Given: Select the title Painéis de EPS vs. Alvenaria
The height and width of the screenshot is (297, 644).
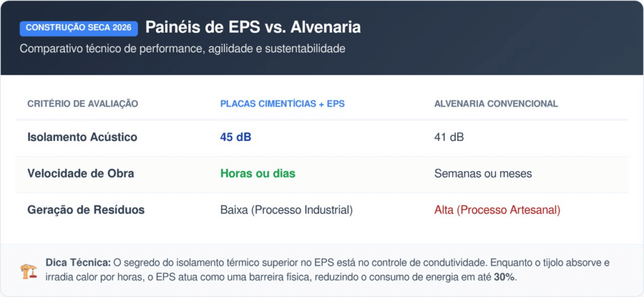Looking at the screenshot, I should (253, 28).
